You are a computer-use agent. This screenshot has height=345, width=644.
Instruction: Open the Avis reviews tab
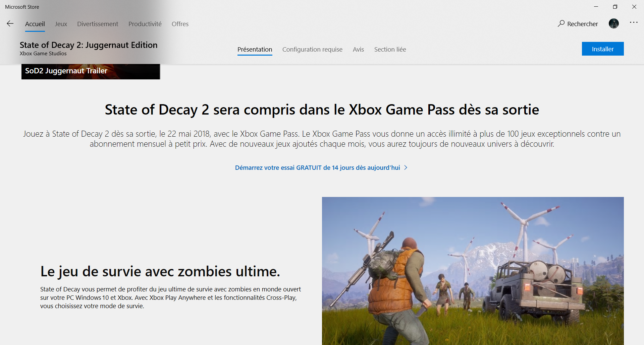click(358, 49)
